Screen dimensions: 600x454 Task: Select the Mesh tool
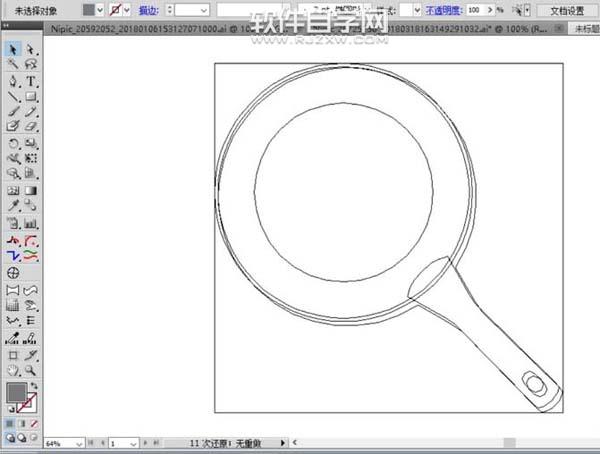pos(13,191)
